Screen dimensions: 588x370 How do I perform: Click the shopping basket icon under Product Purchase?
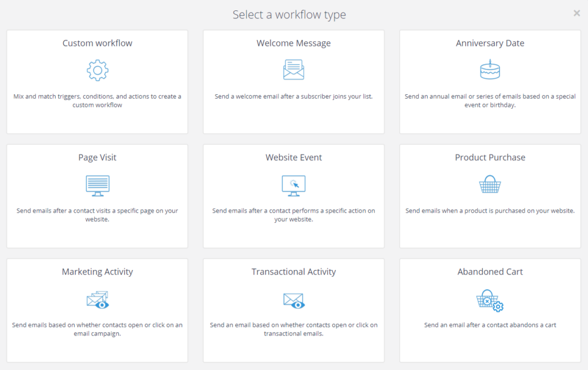(x=490, y=184)
